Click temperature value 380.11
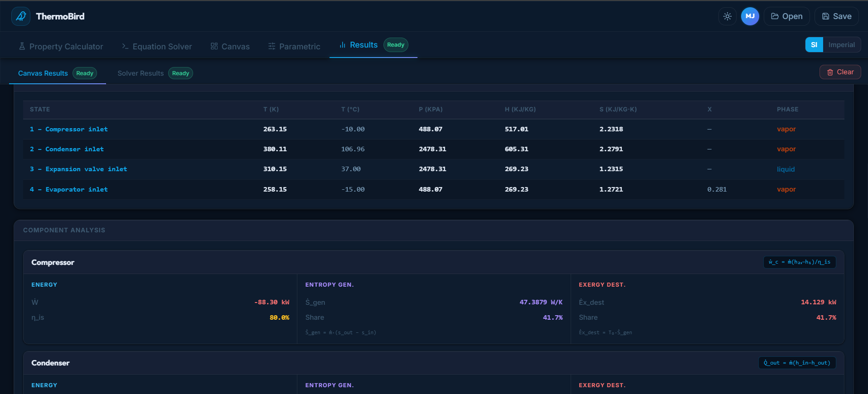Screen dimensions: 868x394 coord(275,149)
